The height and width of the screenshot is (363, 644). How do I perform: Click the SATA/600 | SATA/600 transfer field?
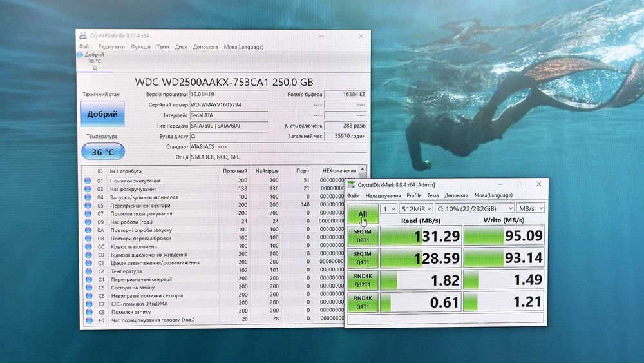pos(229,126)
